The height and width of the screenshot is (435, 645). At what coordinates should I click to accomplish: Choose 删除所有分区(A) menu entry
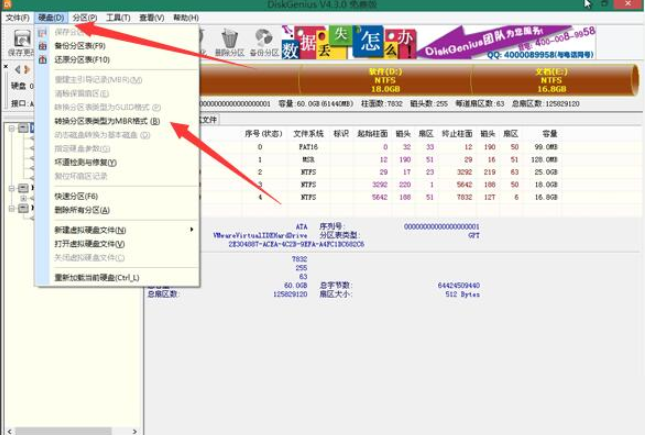pyautogui.click(x=117, y=210)
